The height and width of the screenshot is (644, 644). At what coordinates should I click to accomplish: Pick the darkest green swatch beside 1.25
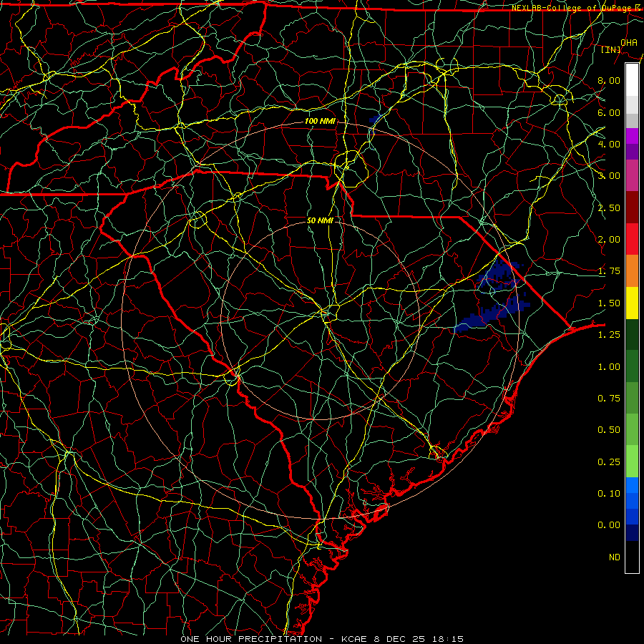click(x=632, y=334)
